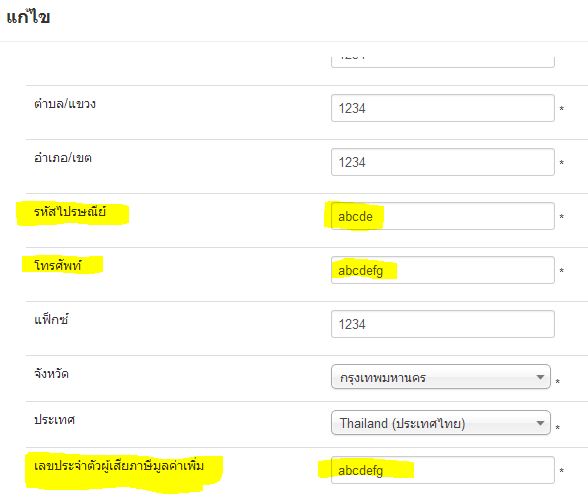
Task: Click the อำเภอ/เขต label
Action: point(63,158)
